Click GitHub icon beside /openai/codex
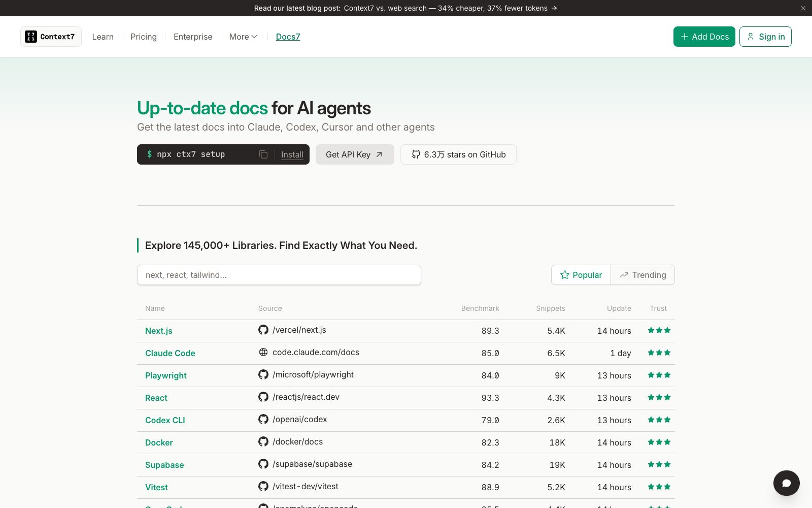The image size is (812, 508). [x=263, y=419]
